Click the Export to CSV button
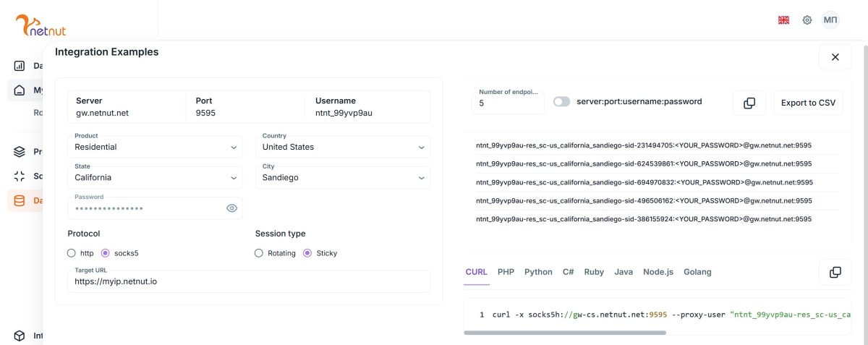The height and width of the screenshot is (345, 868). [808, 103]
